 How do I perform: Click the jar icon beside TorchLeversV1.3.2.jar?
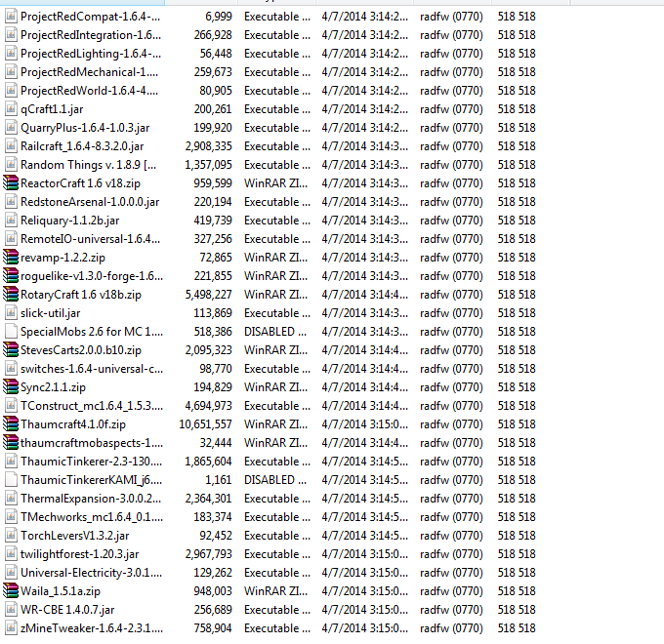tap(11, 536)
